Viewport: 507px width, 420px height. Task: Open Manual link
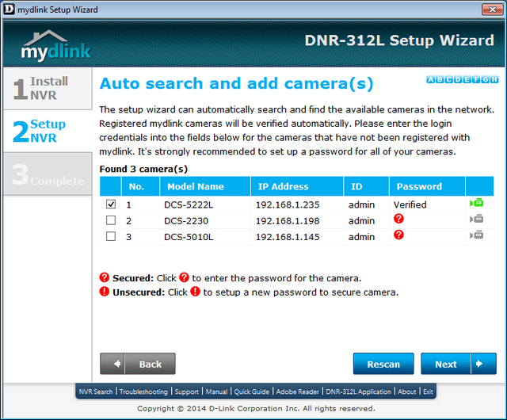coord(216,391)
